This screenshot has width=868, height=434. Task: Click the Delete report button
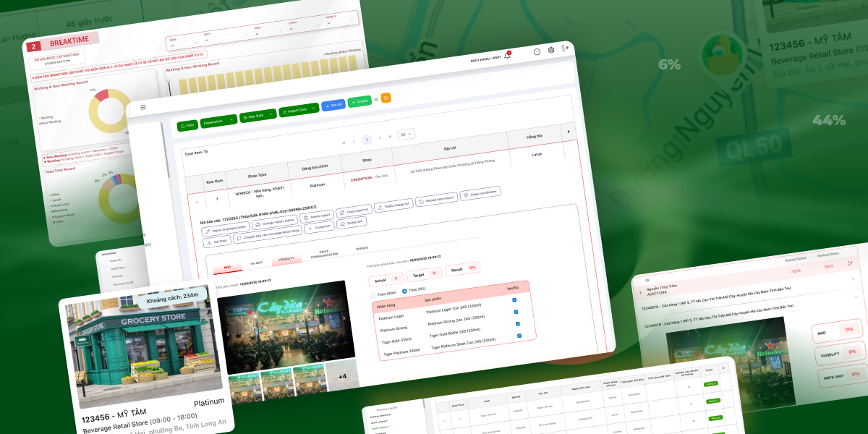(317, 216)
